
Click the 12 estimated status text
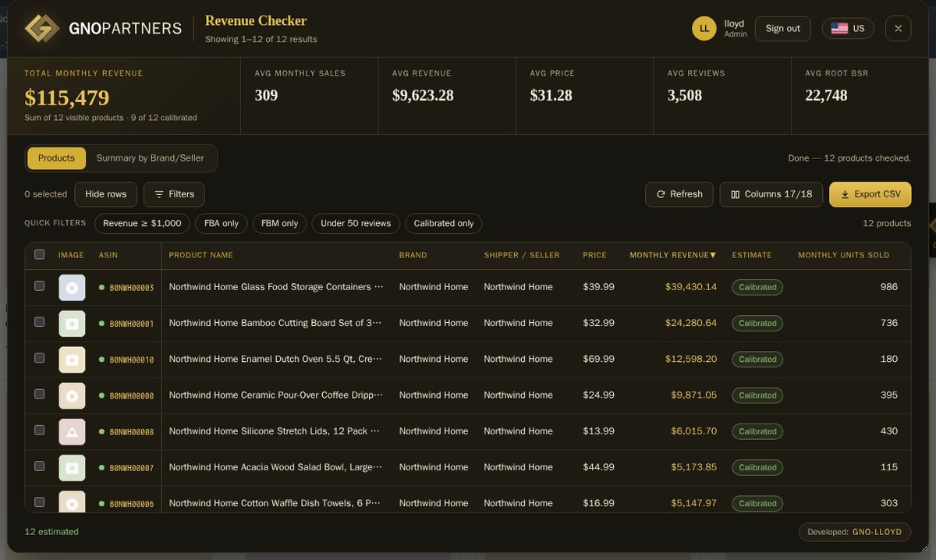(51, 531)
